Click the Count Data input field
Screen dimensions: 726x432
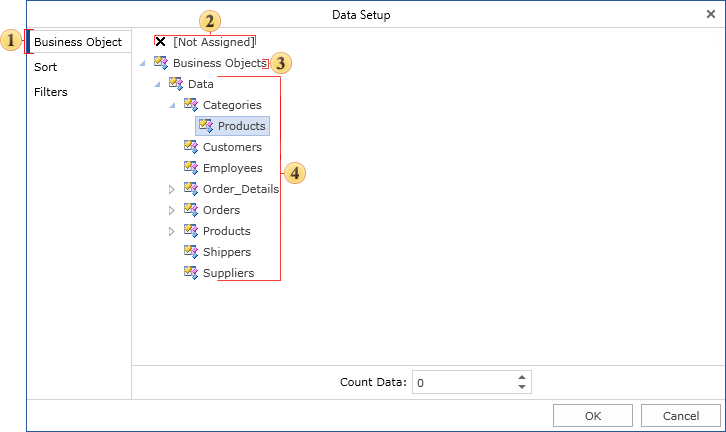click(x=462, y=382)
